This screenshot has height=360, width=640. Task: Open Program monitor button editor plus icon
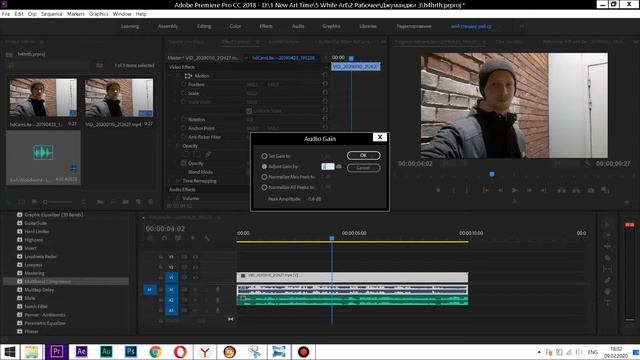(x=627, y=202)
